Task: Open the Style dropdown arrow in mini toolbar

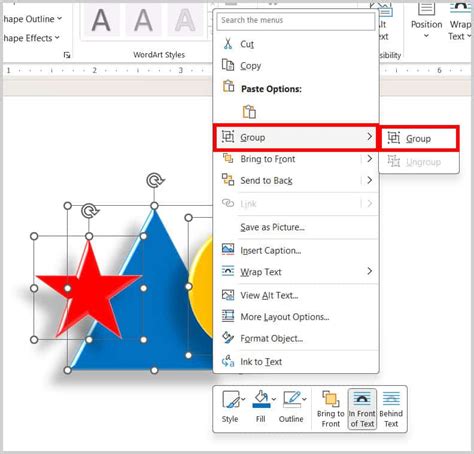Action: pyautogui.click(x=243, y=399)
